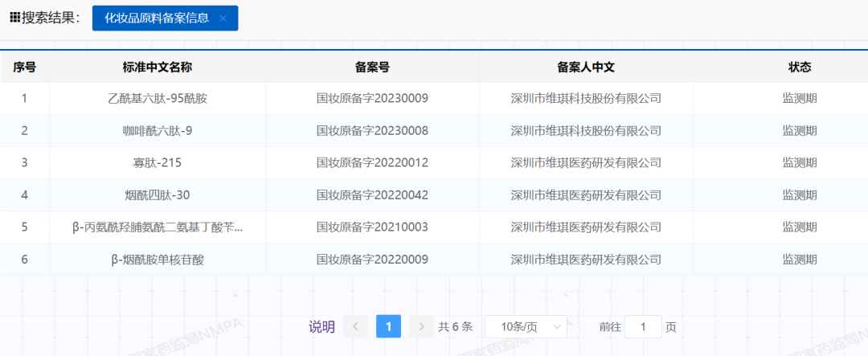Click the 备案号 column header
The width and height of the screenshot is (868, 356).
[372, 67]
